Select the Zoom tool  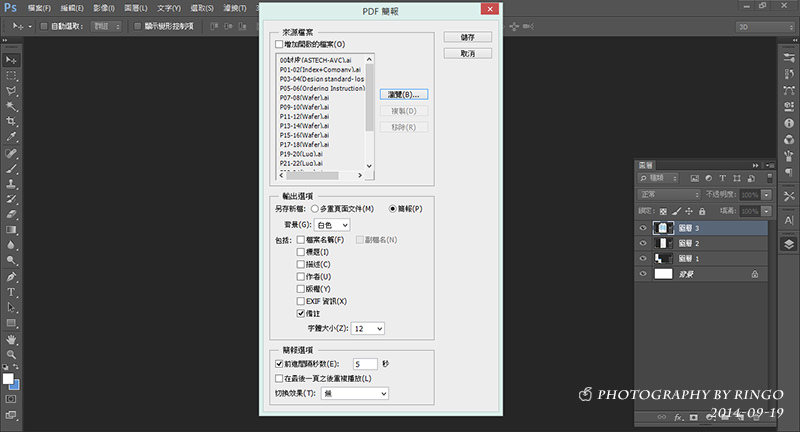click(11, 354)
